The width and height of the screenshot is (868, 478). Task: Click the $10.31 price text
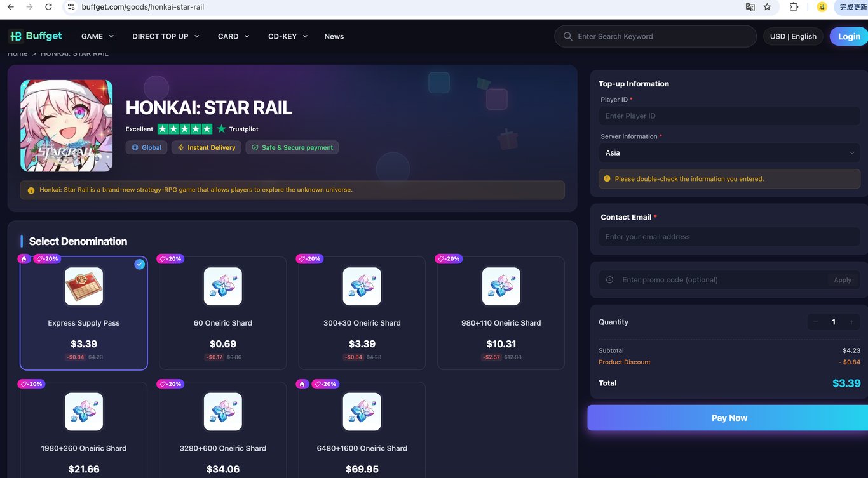501,344
